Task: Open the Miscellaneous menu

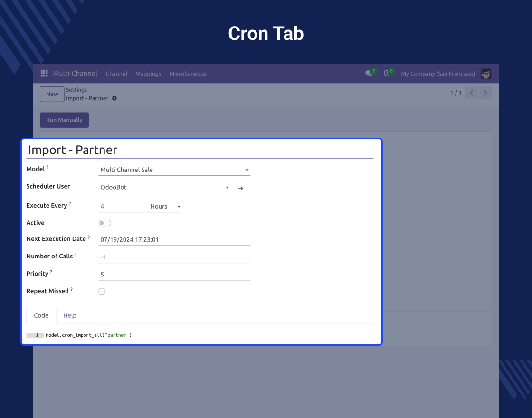Action: (x=188, y=74)
